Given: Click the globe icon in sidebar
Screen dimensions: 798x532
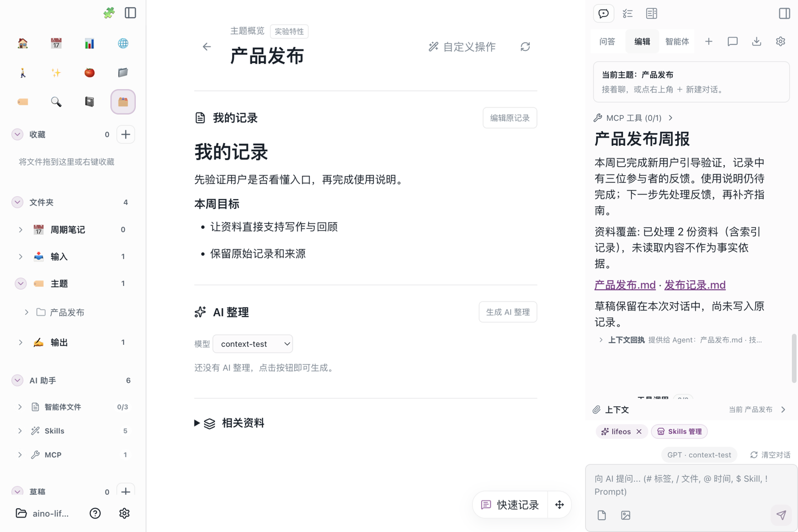Looking at the screenshot, I should click(x=123, y=43).
